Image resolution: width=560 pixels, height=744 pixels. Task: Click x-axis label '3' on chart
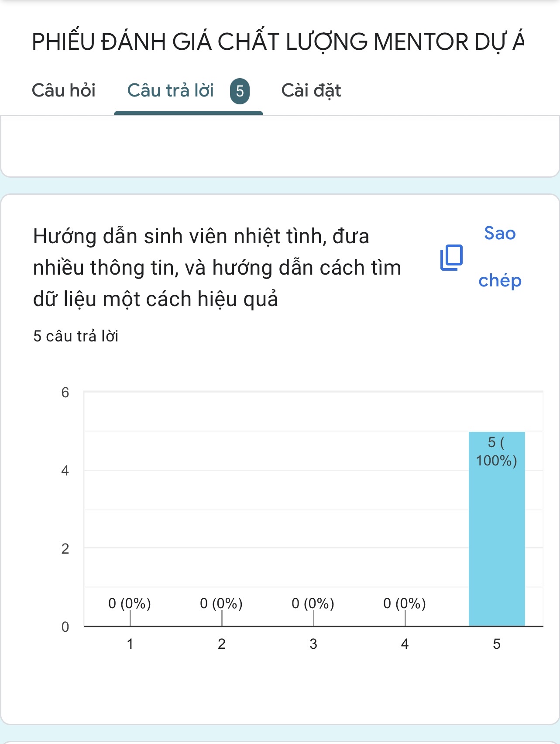point(313,644)
